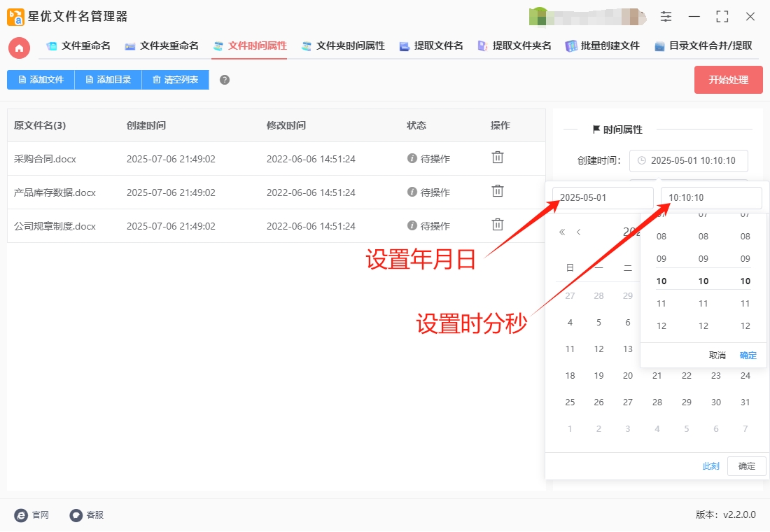Viewport: 770px width, 532px height.
Task: Click the 创建时间 datetime input field
Action: (x=689, y=160)
